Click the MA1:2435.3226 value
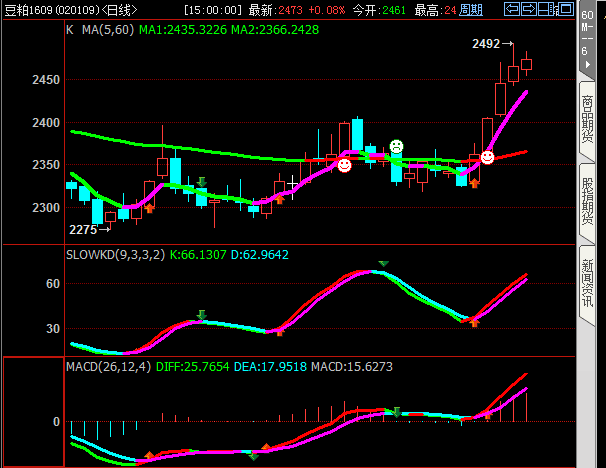The image size is (606, 468). (183, 30)
